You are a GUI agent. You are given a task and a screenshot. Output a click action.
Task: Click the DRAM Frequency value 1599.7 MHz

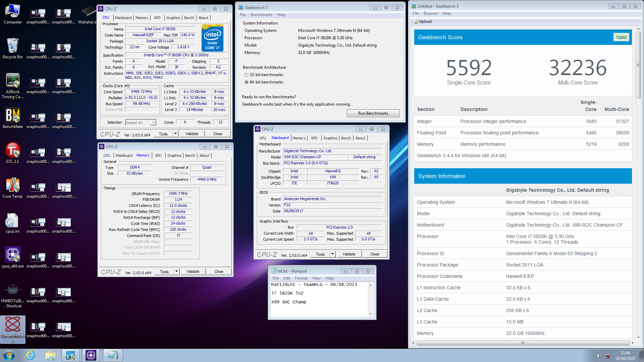click(x=178, y=193)
